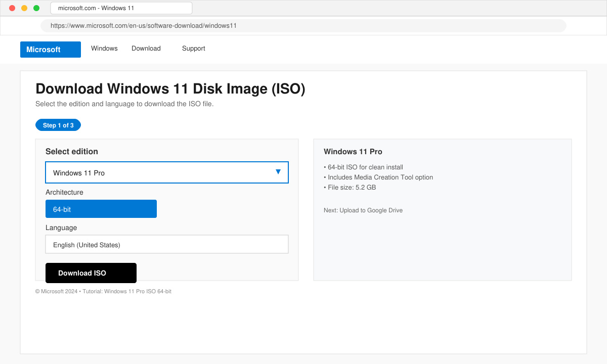Click the Windows 11 Pro info heading
607x364 pixels.
pyautogui.click(x=353, y=152)
